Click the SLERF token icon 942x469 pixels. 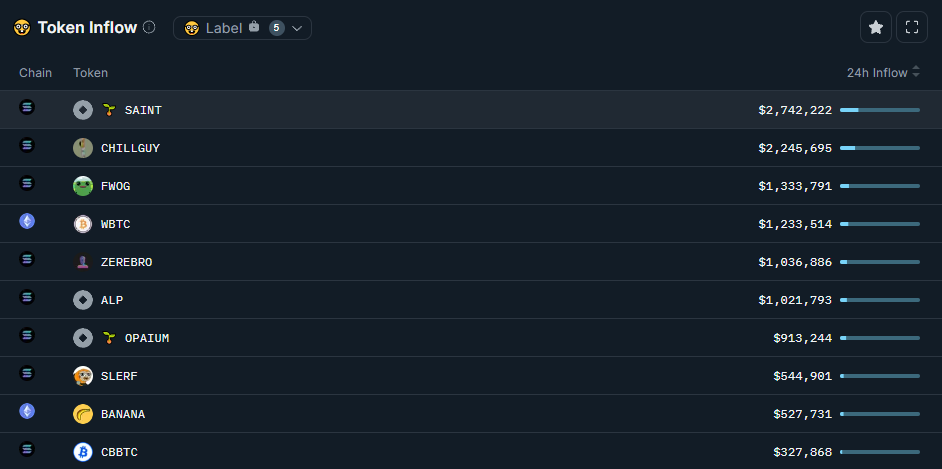click(83, 376)
